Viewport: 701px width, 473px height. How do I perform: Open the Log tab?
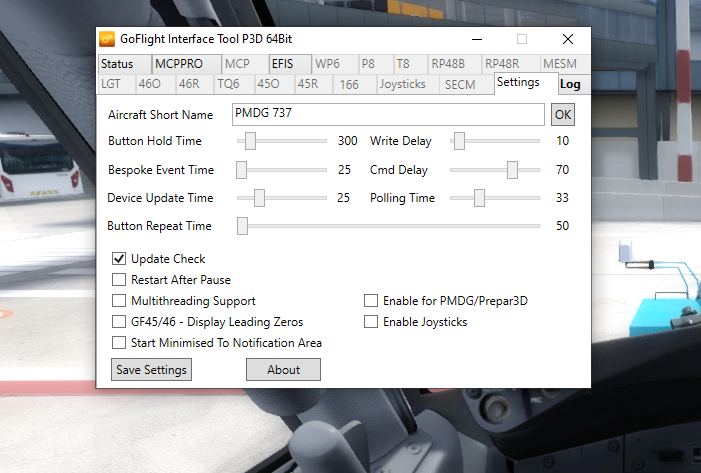[569, 85]
